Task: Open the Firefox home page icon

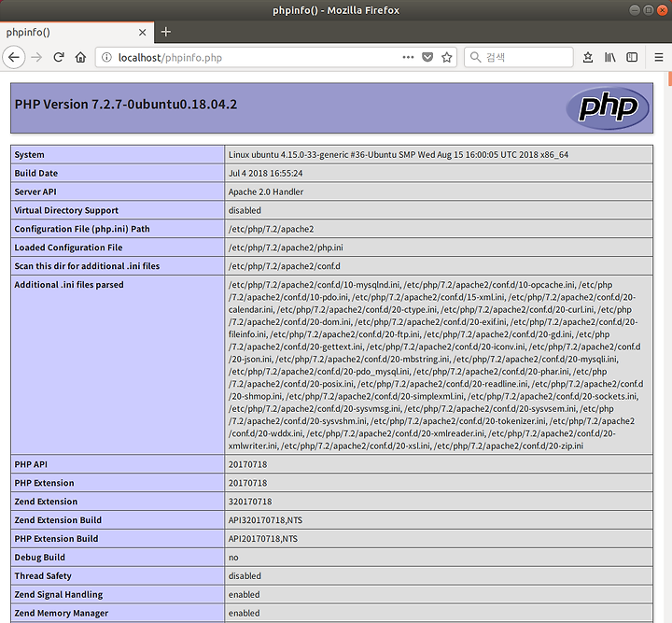Action: tap(80, 58)
